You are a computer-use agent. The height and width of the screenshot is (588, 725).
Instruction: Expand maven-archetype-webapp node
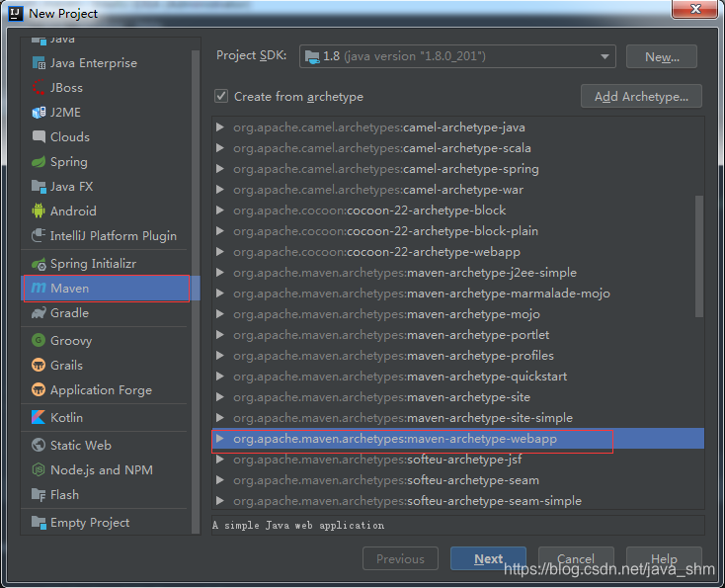click(x=220, y=439)
